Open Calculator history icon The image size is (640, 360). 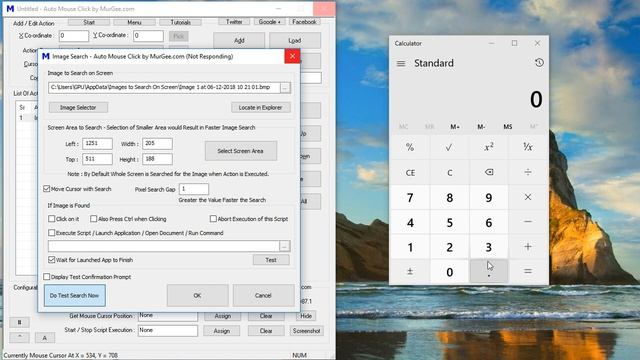pyautogui.click(x=539, y=63)
